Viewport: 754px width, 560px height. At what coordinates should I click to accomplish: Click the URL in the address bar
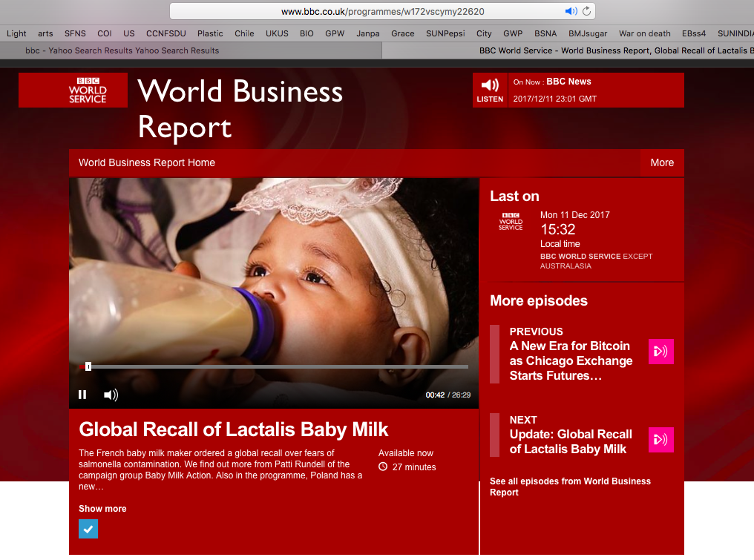click(x=382, y=11)
